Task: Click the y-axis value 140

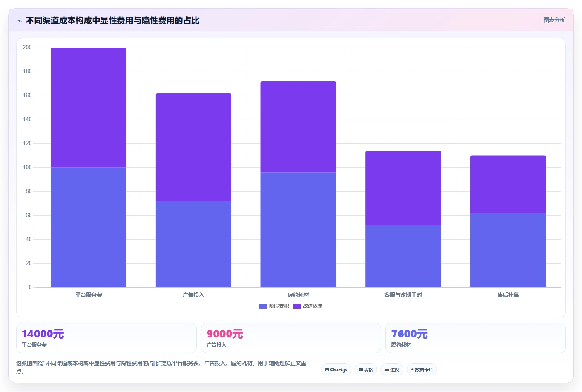Action: coord(27,120)
